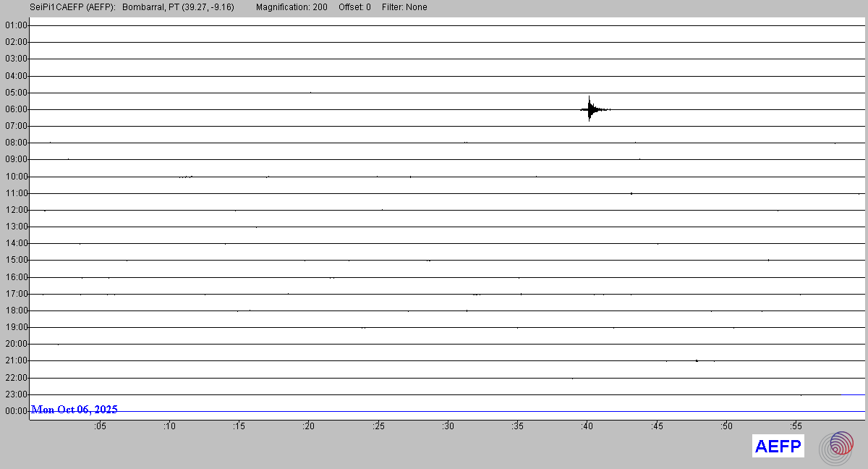This screenshot has width=868, height=469.
Task: Click the 23:00 hour label
Action: (16, 394)
